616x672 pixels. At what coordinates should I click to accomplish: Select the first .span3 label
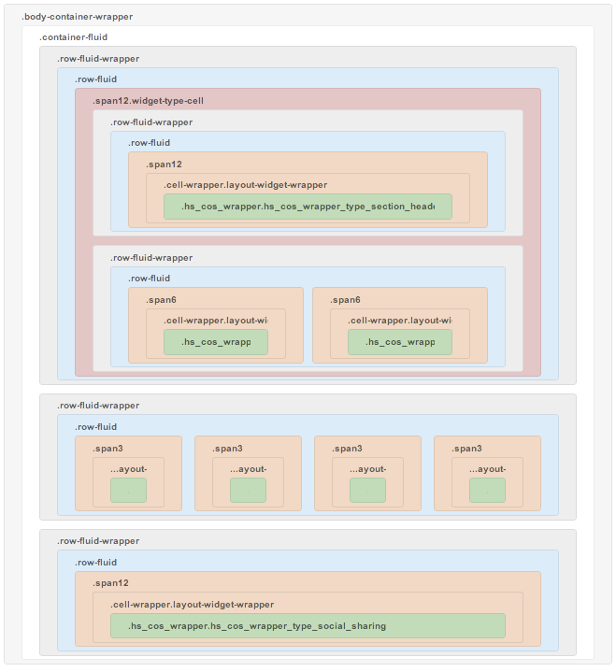coord(107,449)
